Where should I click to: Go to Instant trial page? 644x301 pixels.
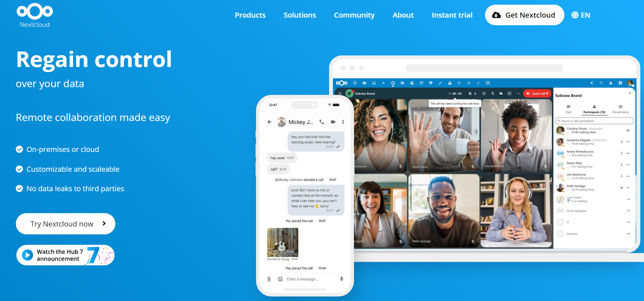pyautogui.click(x=452, y=15)
